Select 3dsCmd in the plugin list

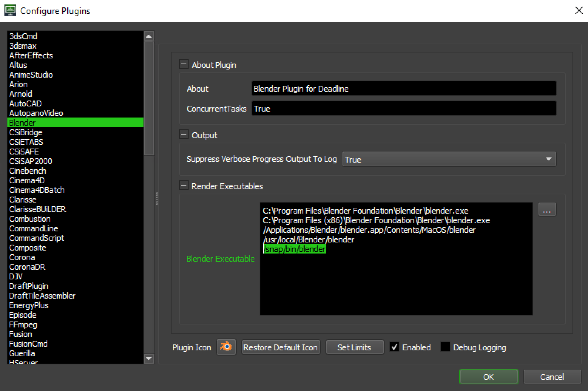pos(75,36)
